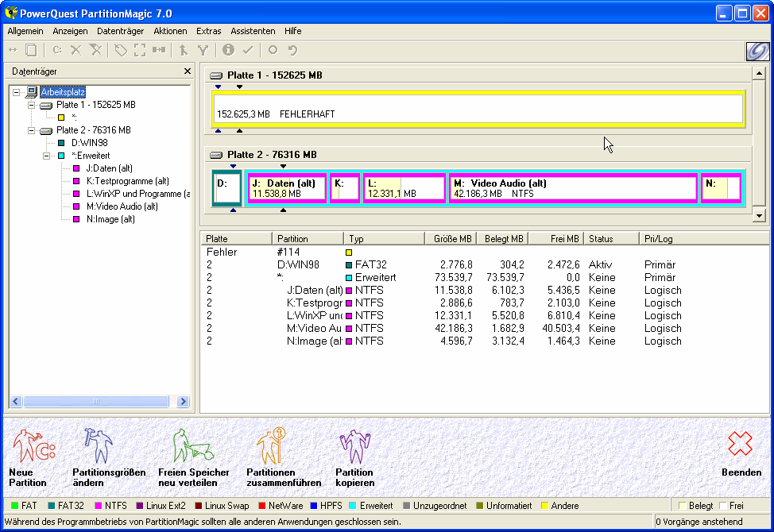Open the Aktionen menu
The width and height of the screenshot is (774, 532).
pos(170,31)
